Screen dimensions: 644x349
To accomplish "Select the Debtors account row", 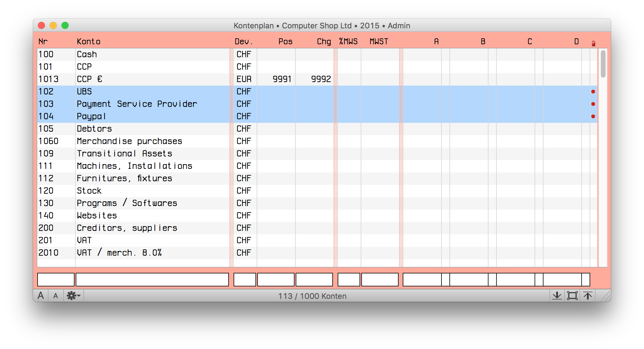I will [x=94, y=129].
